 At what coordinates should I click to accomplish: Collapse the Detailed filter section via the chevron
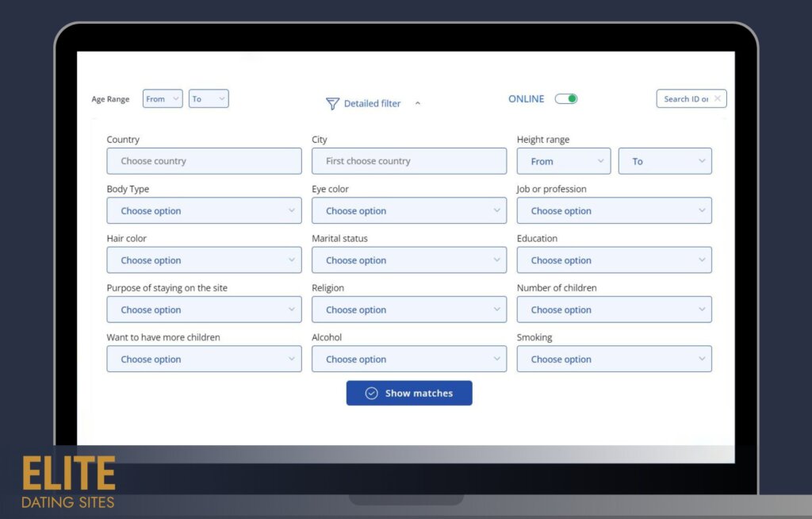pos(418,103)
